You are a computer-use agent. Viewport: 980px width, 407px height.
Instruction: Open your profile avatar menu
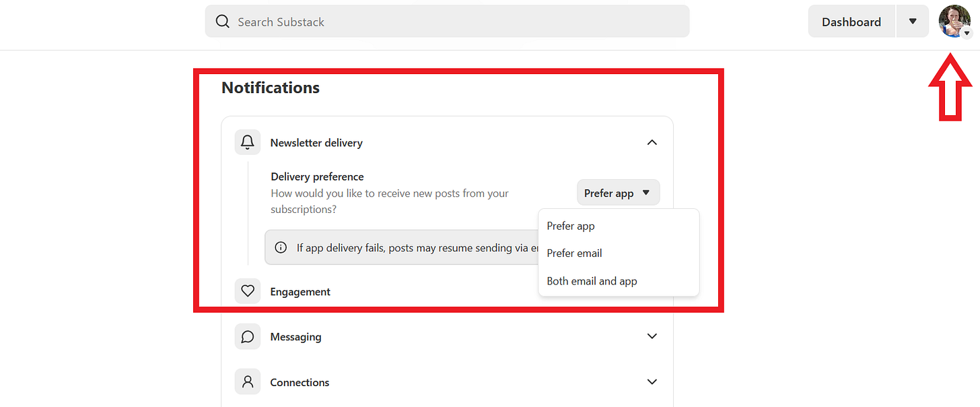pyautogui.click(x=954, y=21)
